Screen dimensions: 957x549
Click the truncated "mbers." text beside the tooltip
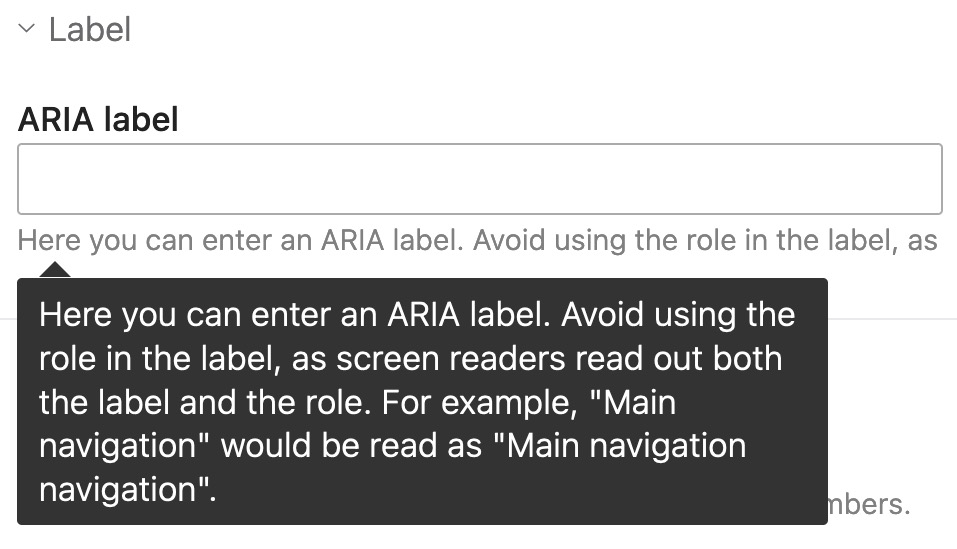pyautogui.click(x=869, y=504)
